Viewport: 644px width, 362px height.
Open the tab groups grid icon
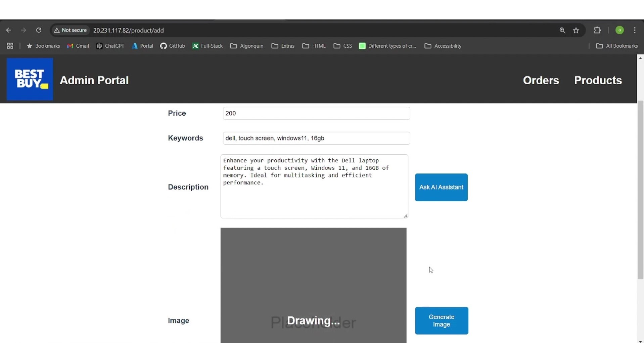[x=10, y=46]
